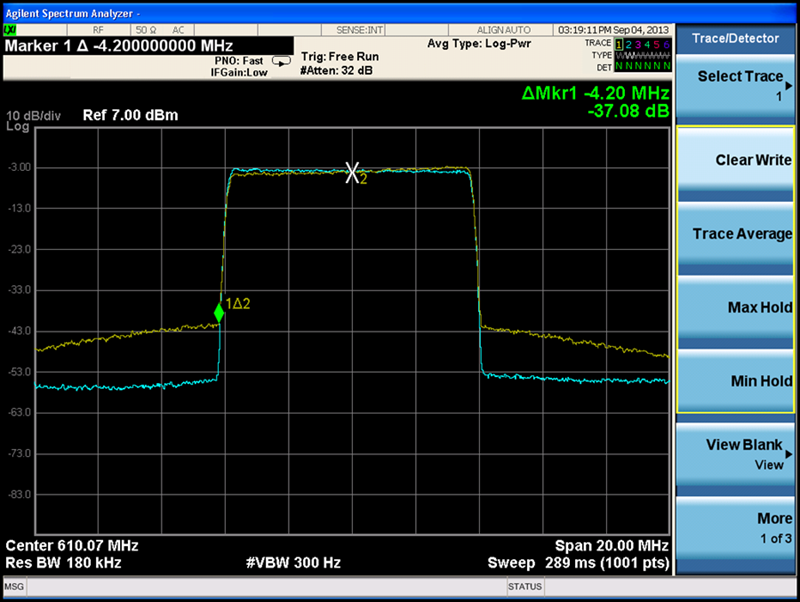Click the Agilent Spectrum Analyzer title bar

[x=400, y=13]
